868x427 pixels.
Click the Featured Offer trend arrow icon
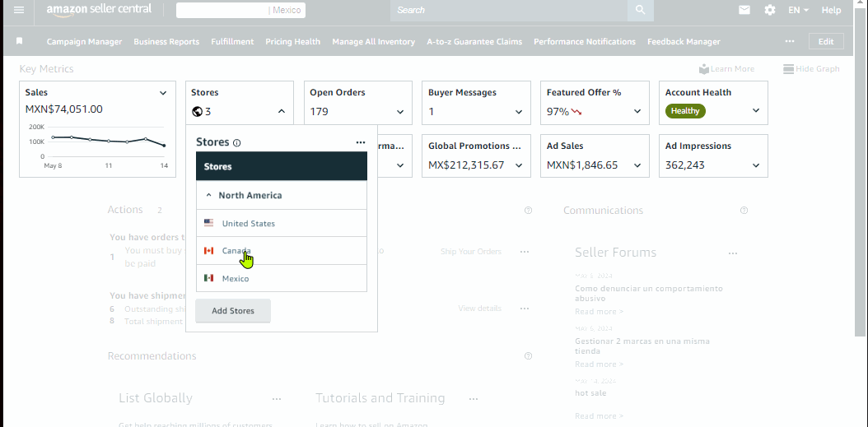576,112
